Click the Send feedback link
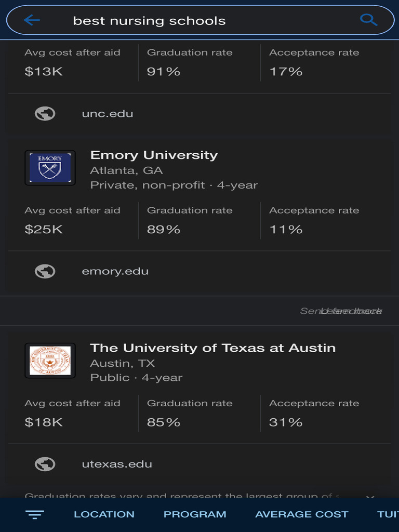Viewport: 399px width, 532px height. (x=341, y=311)
